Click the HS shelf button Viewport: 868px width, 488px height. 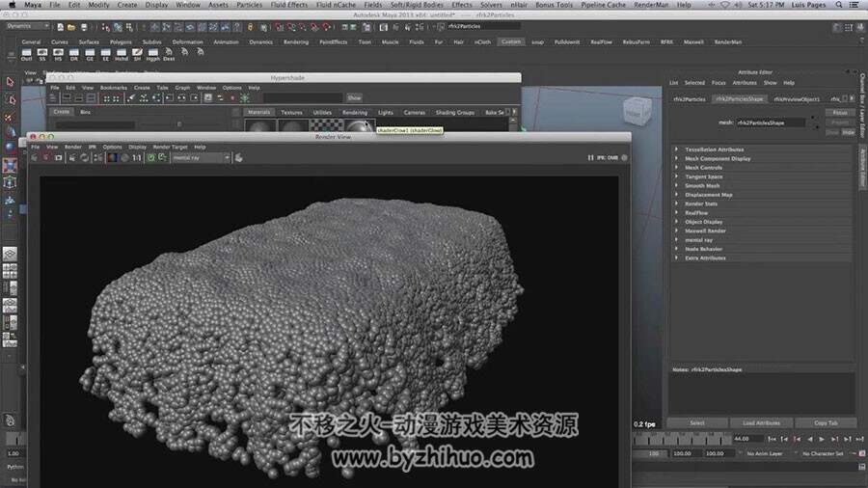pos(58,54)
